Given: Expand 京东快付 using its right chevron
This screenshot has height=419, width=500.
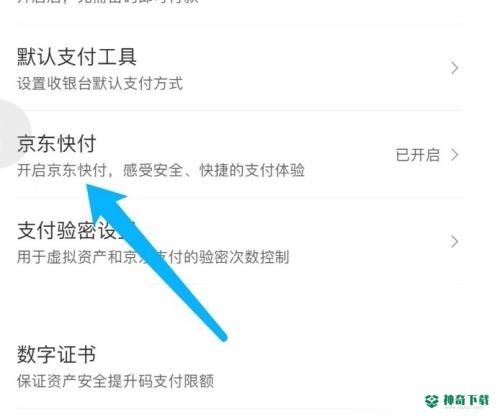Looking at the screenshot, I should click(x=454, y=155).
